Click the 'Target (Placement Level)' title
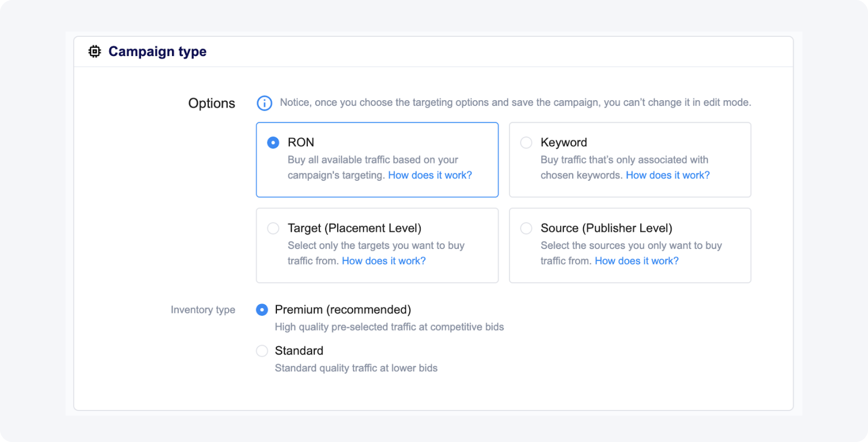The height and width of the screenshot is (442, 868). pyautogui.click(x=355, y=228)
